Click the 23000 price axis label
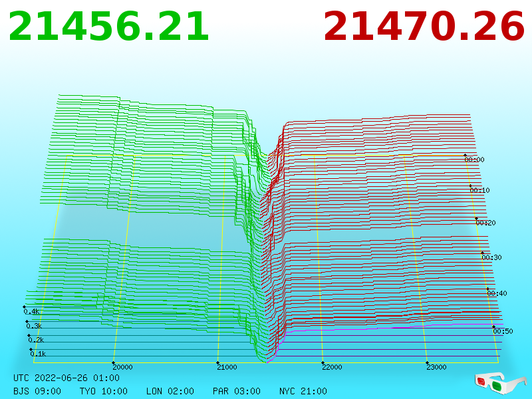Image resolution: width=532 pixels, height=399 pixels. tap(436, 367)
